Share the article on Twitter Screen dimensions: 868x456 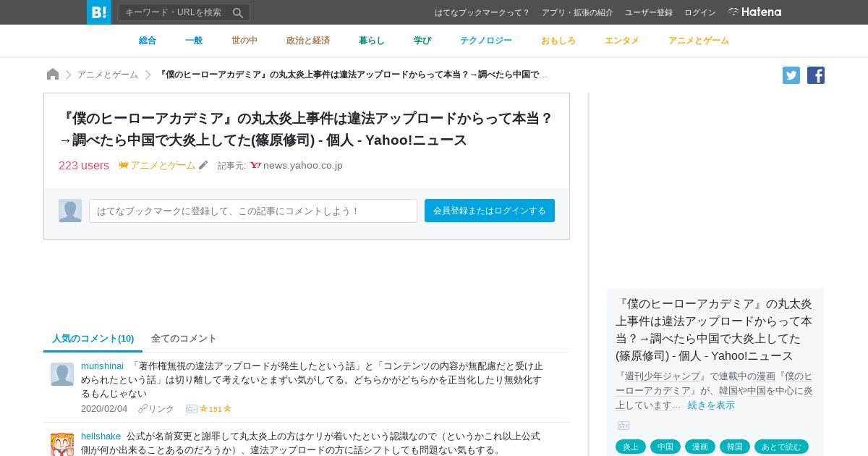(791, 75)
